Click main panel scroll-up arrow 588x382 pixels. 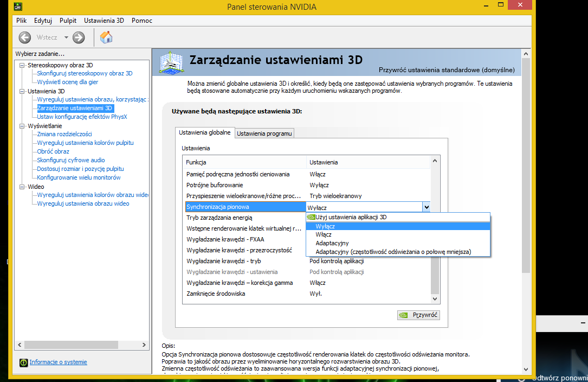[526, 54]
